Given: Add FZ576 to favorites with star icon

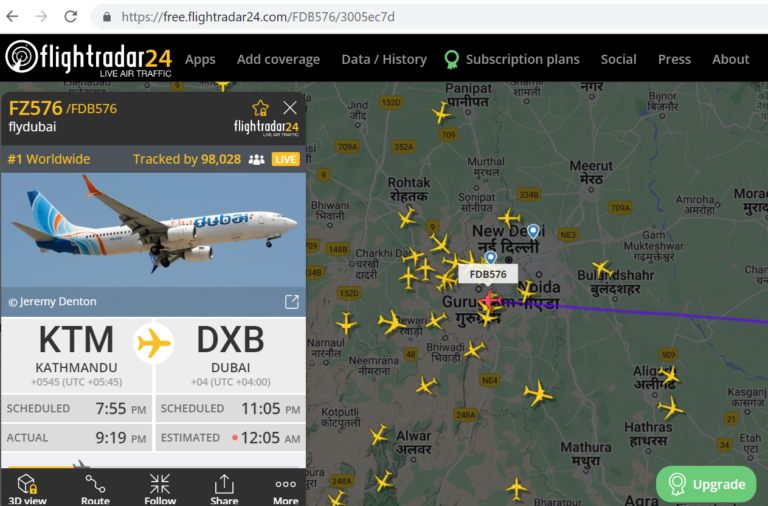Looking at the screenshot, I should coord(260,107).
